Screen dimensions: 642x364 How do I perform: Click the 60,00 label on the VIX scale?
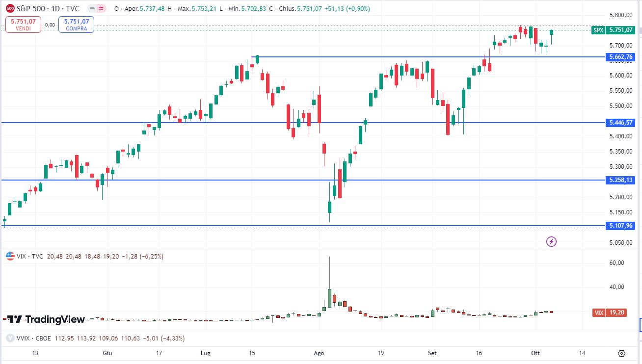616,263
